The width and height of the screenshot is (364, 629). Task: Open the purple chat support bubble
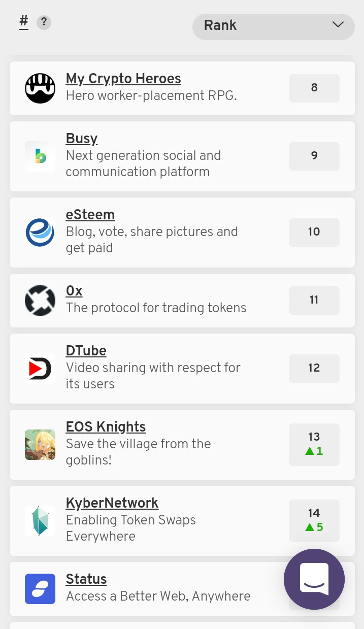(314, 579)
